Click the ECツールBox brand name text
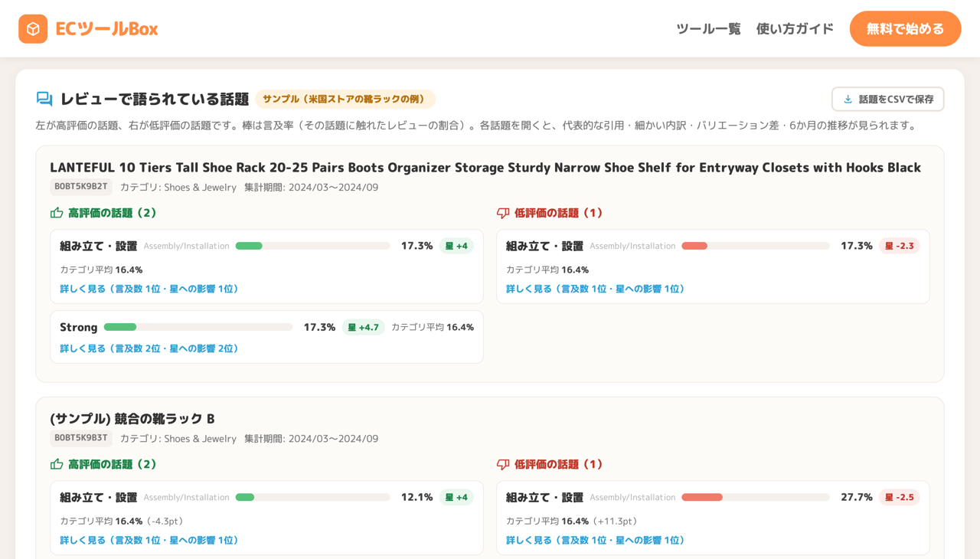This screenshot has height=559, width=980. 106,29
